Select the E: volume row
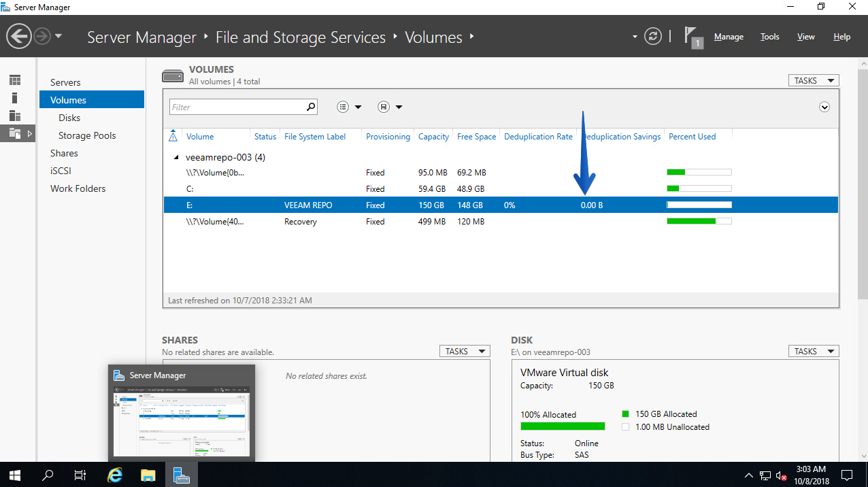Screen dimensions: 868x487 (501, 205)
